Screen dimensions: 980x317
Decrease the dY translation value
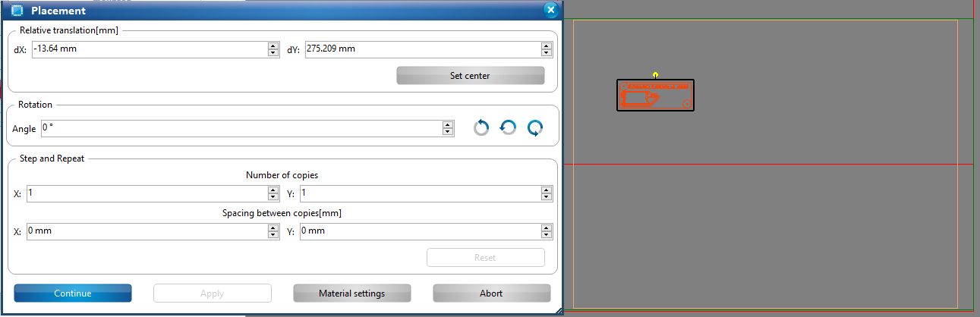tap(546, 53)
